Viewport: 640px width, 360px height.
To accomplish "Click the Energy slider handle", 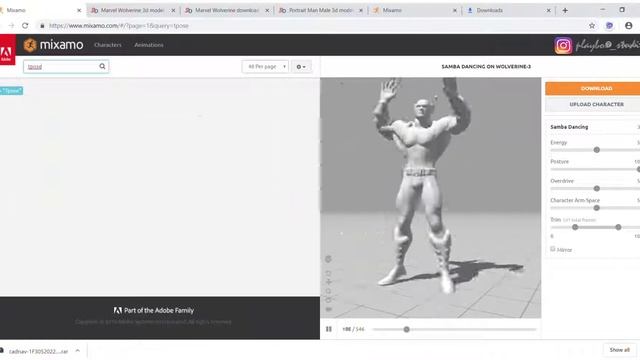I will [597, 150].
